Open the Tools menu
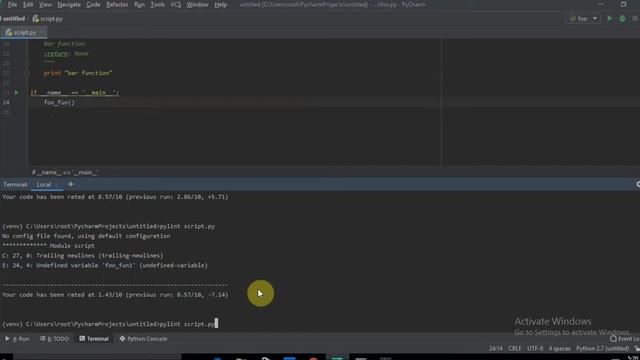The image size is (640, 360). 158,4
